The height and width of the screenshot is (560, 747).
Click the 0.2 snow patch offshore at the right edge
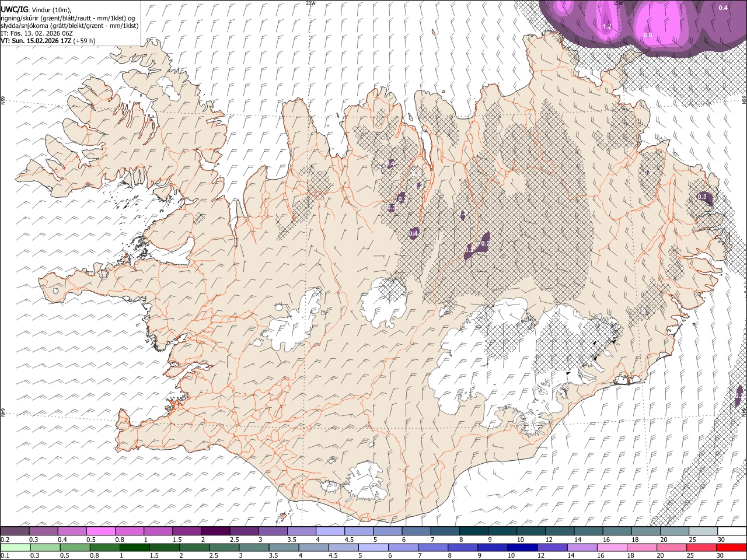point(739,395)
